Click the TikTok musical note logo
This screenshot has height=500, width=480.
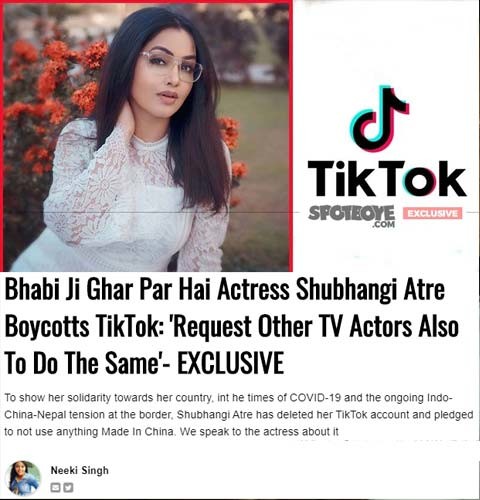pos(380,119)
